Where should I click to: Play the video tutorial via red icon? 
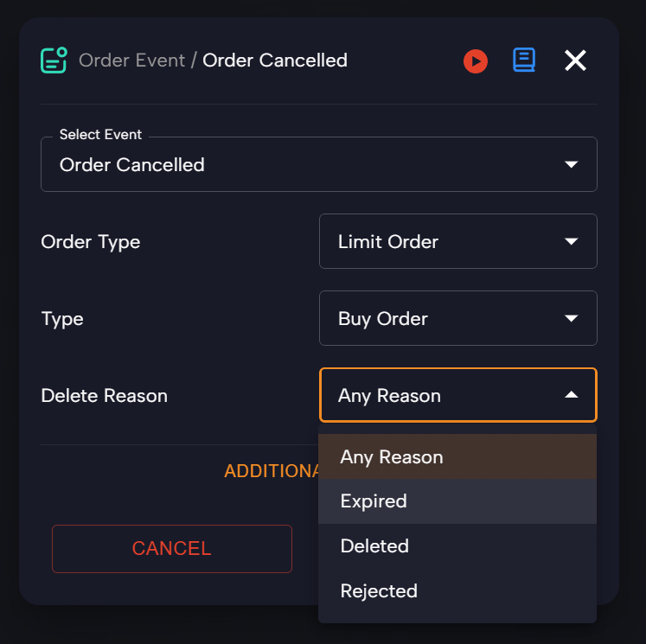(476, 61)
